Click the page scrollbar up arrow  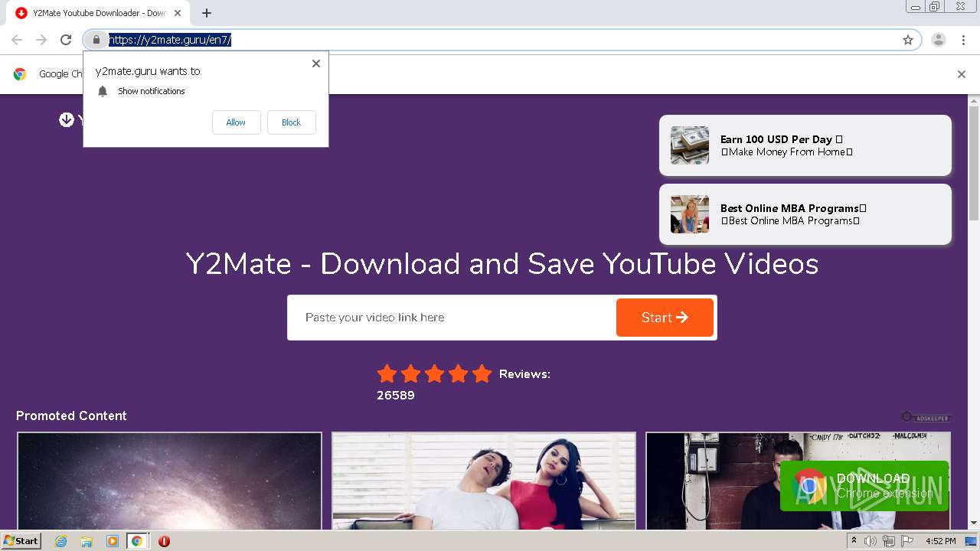click(x=974, y=100)
